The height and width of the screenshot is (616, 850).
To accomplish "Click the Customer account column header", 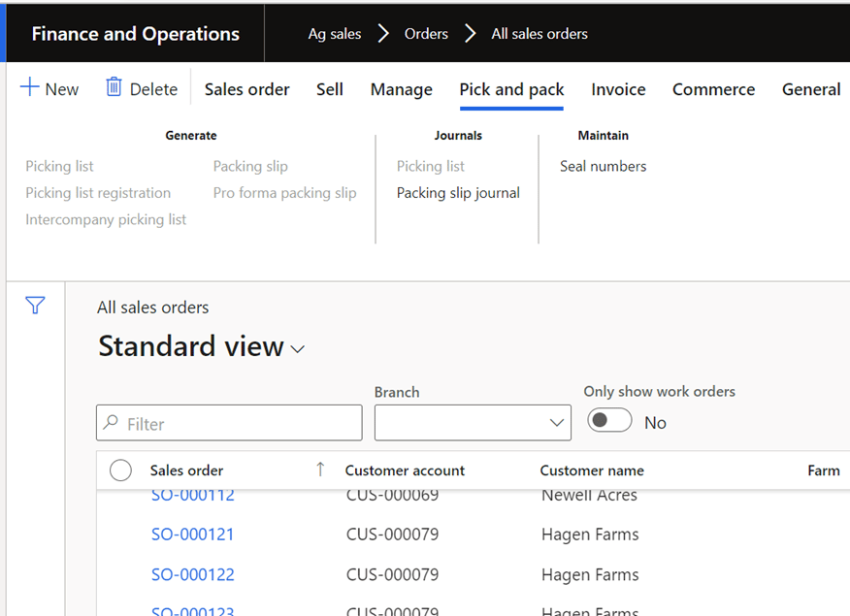I will point(405,470).
